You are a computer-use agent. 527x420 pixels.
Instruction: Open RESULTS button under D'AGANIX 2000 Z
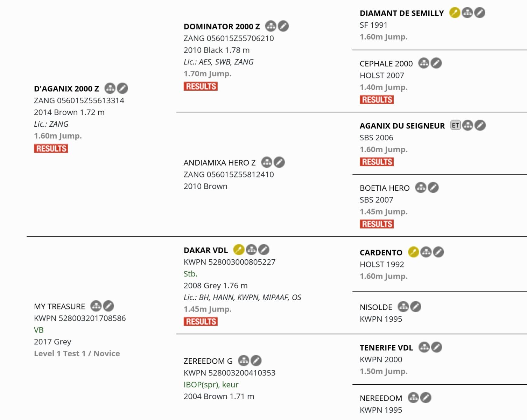click(51, 148)
